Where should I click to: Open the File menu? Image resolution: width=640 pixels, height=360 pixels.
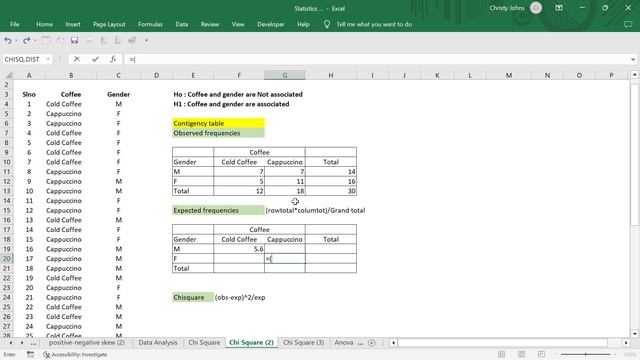(x=15, y=24)
